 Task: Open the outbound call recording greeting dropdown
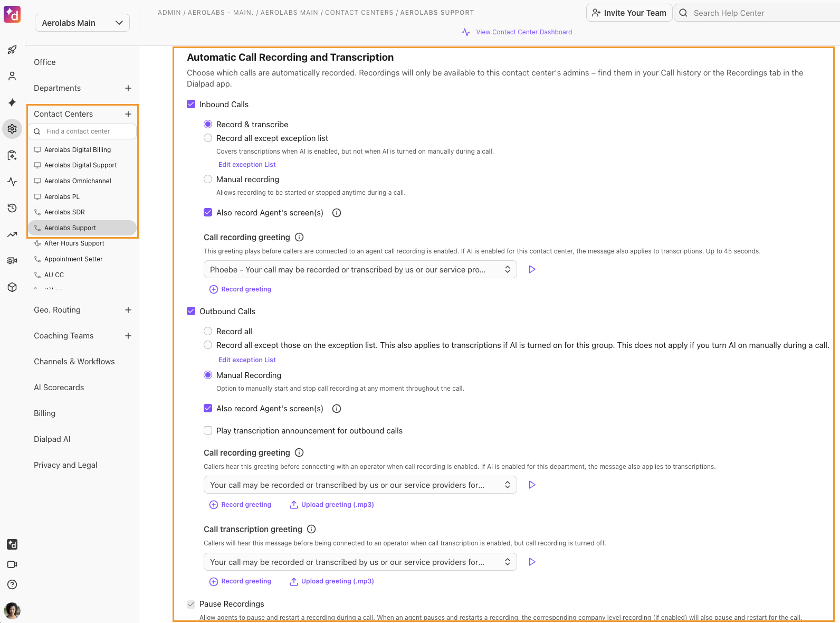360,485
